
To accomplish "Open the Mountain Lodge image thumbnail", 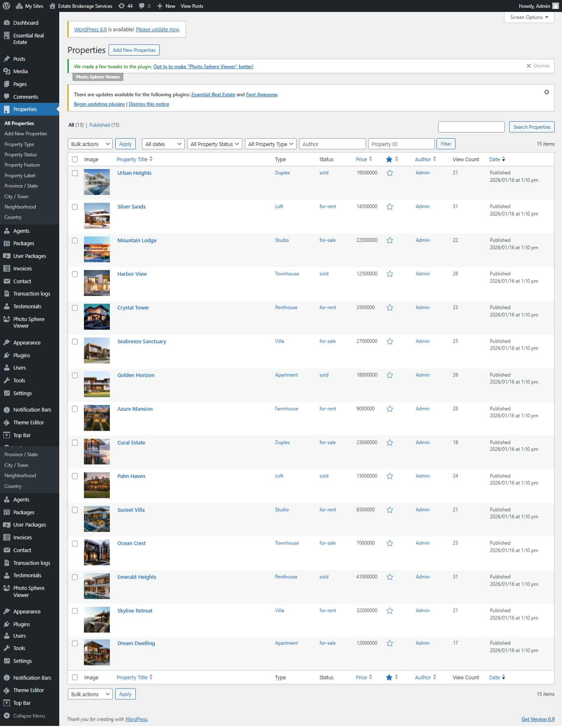I will click(x=97, y=249).
